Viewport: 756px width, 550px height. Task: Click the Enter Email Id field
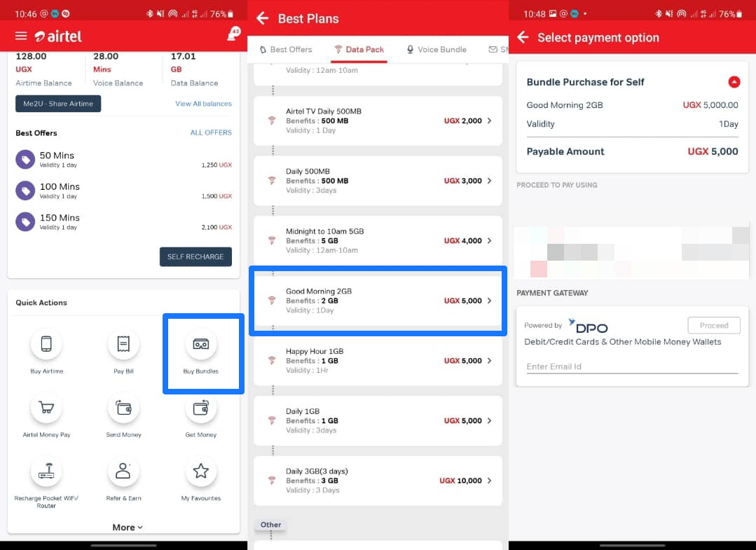[x=632, y=366]
